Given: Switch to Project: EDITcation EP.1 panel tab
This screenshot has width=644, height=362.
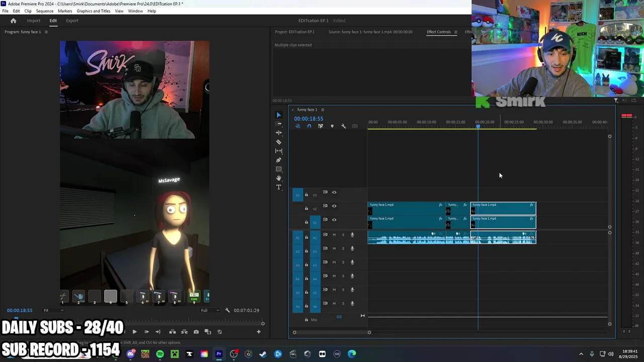Looking at the screenshot, I should [x=295, y=32].
